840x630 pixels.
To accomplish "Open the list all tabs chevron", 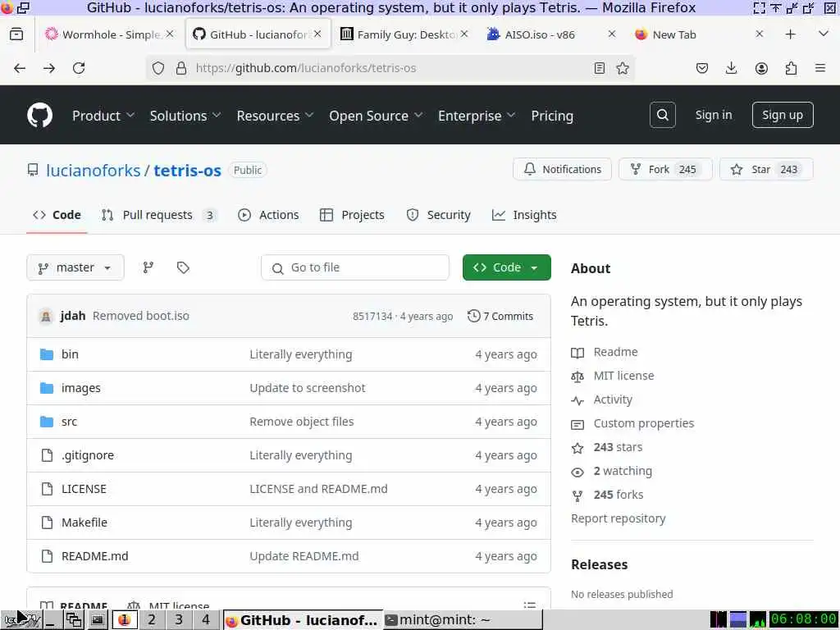I will point(824,34).
